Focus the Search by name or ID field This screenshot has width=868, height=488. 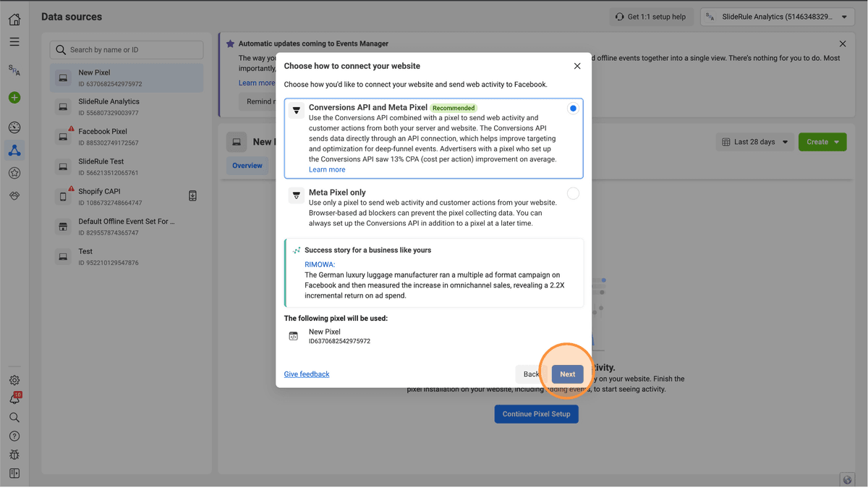tap(127, 50)
